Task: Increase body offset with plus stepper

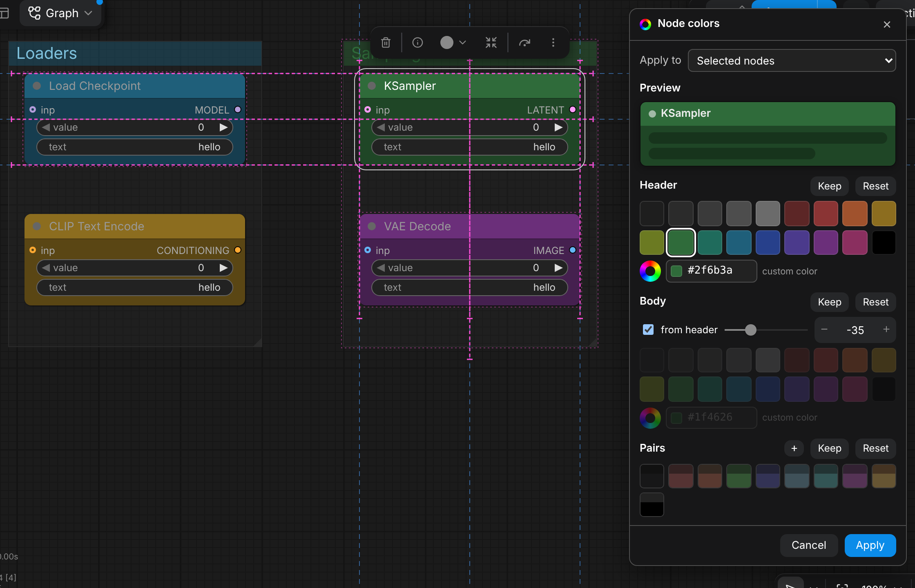Action: (886, 330)
